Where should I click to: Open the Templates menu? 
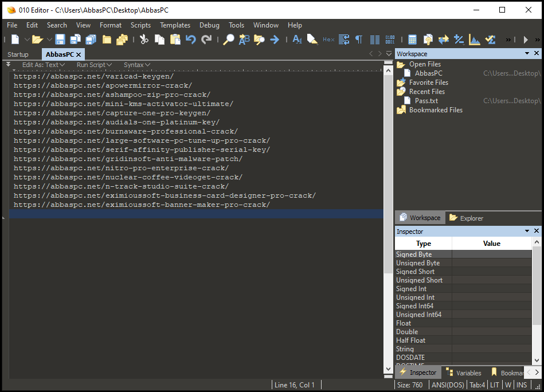[x=175, y=25]
